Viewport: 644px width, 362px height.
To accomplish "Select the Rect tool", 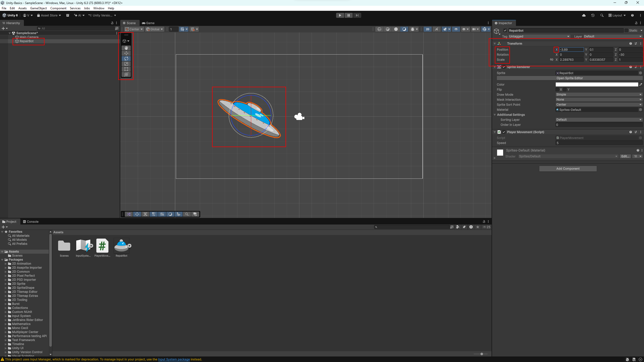I will tap(126, 69).
